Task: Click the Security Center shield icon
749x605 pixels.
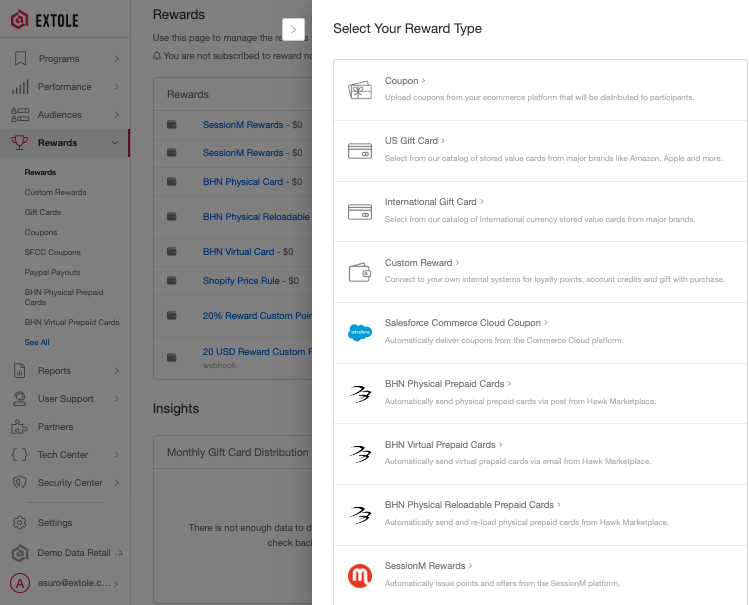Action: point(20,482)
